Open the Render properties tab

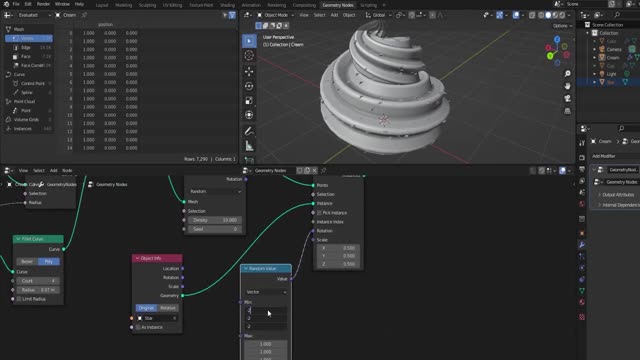[x=582, y=158]
